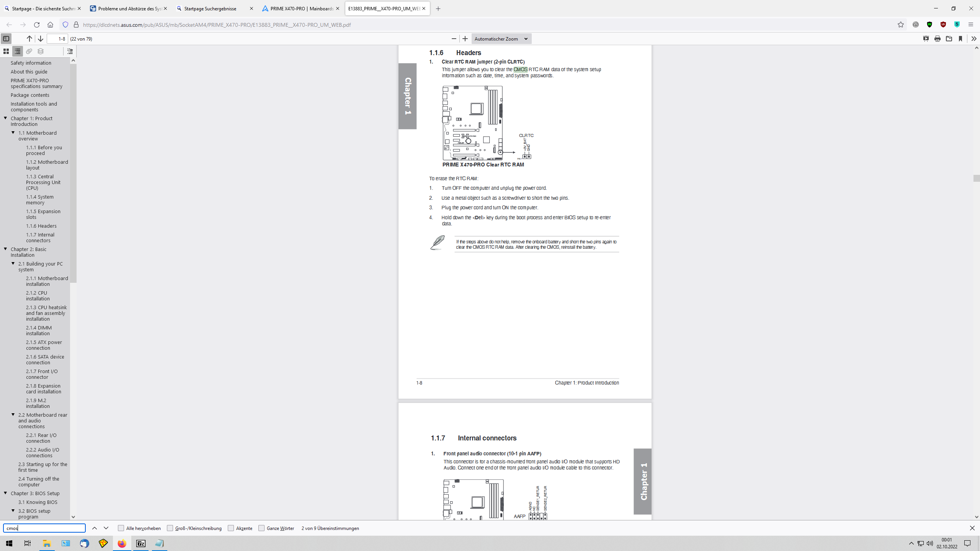Viewport: 980px width, 551px height.
Task: Open additional PDF tools menu
Action: click(x=974, y=39)
